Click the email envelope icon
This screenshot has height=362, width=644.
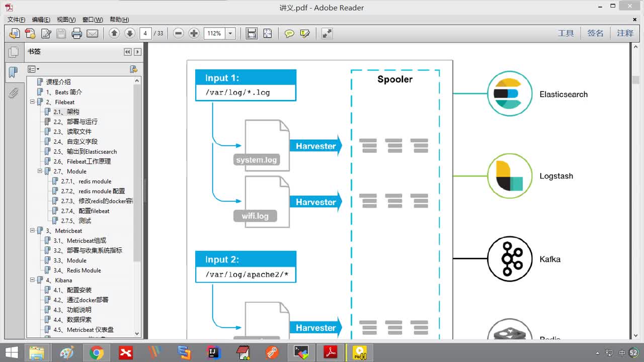coord(93,34)
